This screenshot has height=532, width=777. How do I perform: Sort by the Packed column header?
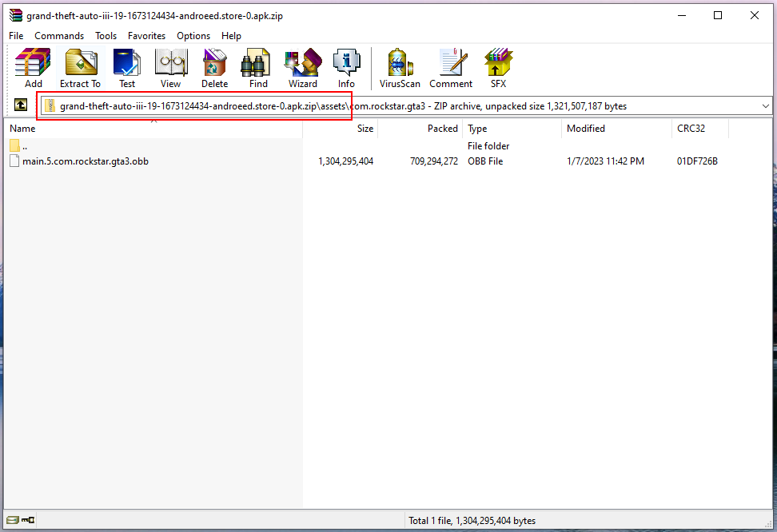[420, 129]
